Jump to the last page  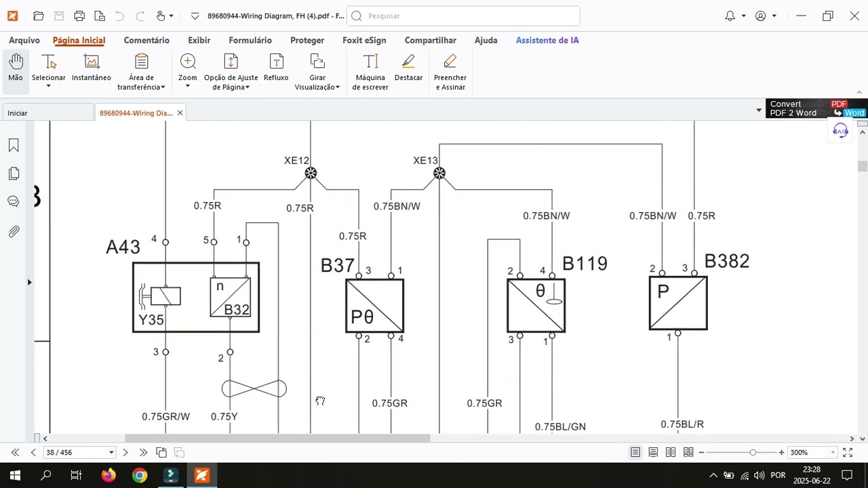(x=143, y=452)
